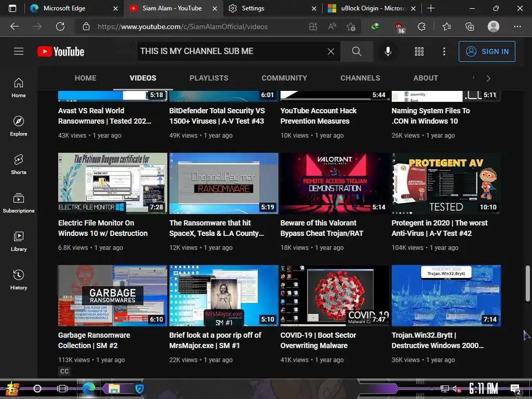Open the extension icon beside favorites star
Screen dimensions: 532x399
[375, 26]
